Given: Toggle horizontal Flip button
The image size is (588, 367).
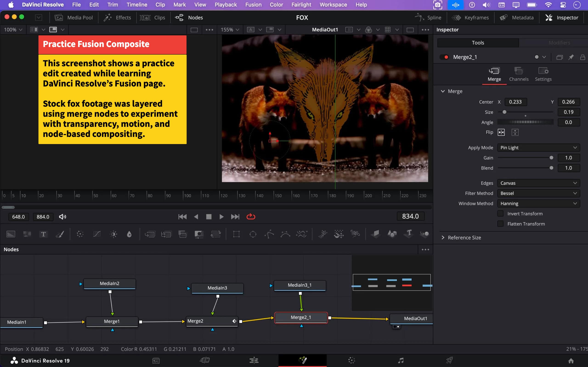Looking at the screenshot, I should 501,132.
